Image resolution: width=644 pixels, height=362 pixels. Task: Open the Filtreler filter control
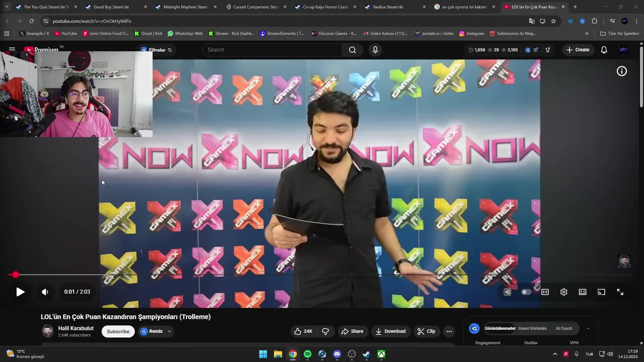click(x=156, y=50)
